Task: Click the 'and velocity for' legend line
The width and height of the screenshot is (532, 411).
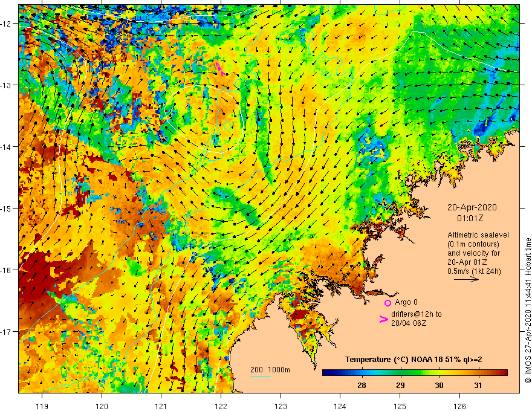Action: point(473,253)
